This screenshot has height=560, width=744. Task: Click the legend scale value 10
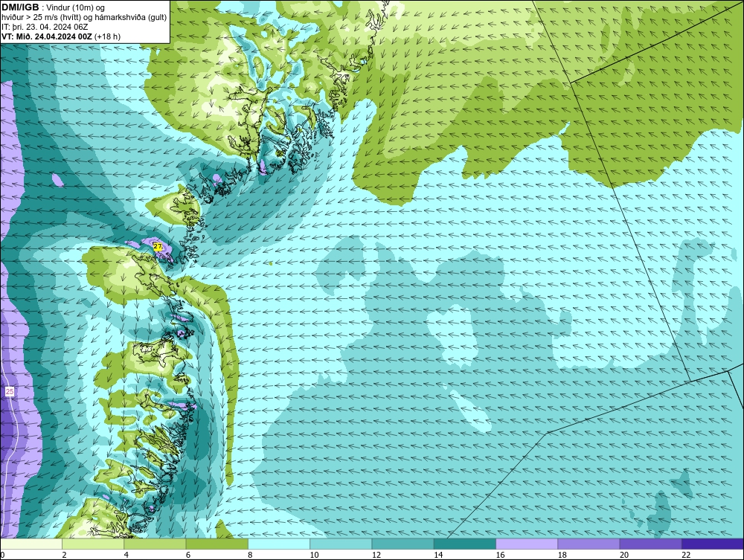[314, 556]
